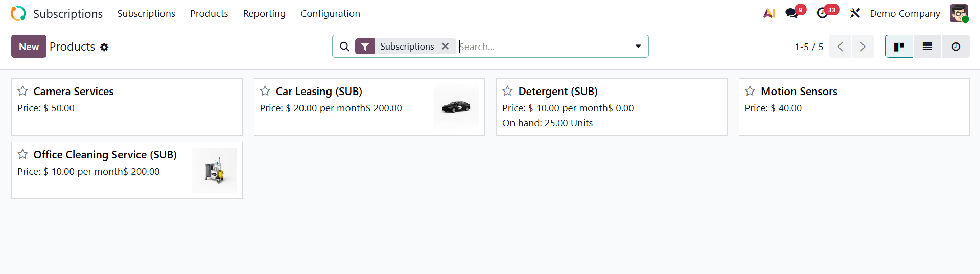Image resolution: width=980 pixels, height=274 pixels.
Task: Star the Car Leasing (SUB) product
Action: [x=265, y=91]
